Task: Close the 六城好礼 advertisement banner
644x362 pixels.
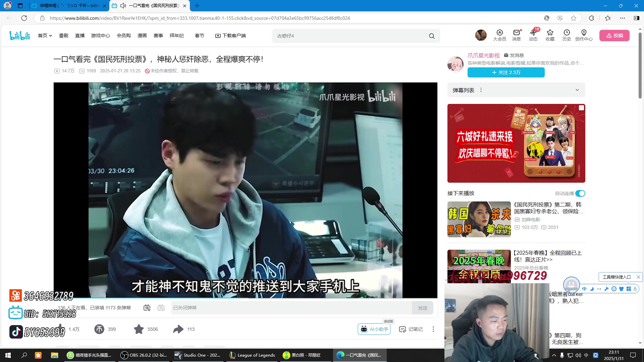Action: click(x=581, y=108)
